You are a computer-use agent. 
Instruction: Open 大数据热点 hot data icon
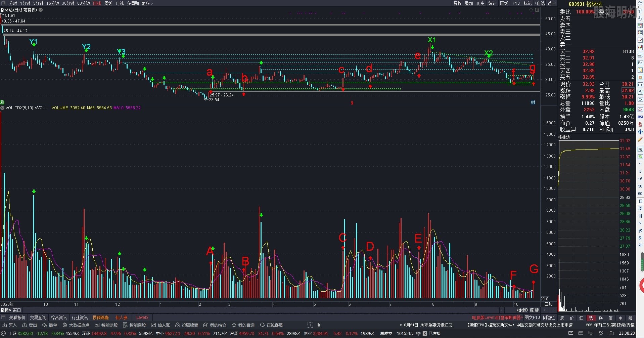76,325
